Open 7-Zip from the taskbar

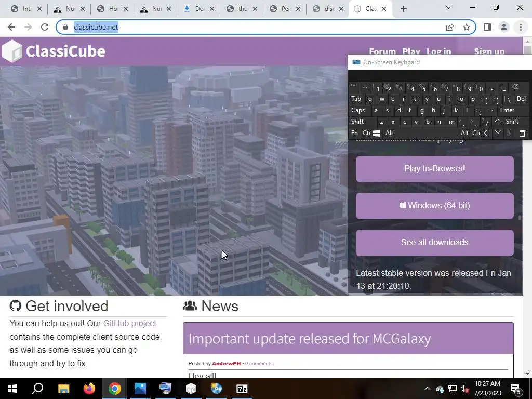point(242,389)
